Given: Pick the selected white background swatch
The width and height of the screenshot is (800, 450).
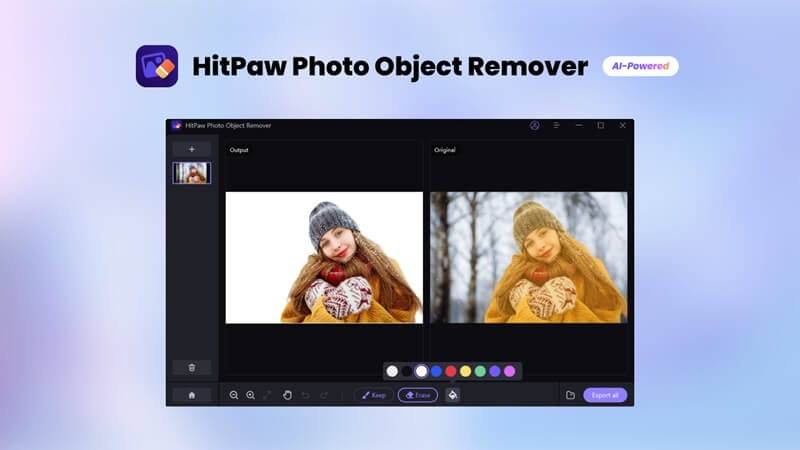Looking at the screenshot, I should click(x=421, y=371).
